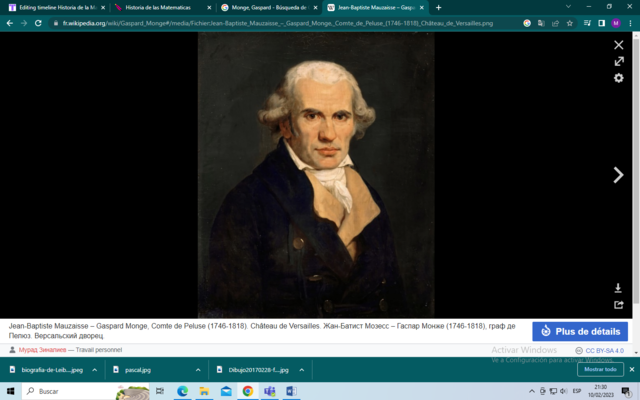Screen dimensions: 640x400
Task: Open Chrome three-dot menu
Action: (630, 23)
